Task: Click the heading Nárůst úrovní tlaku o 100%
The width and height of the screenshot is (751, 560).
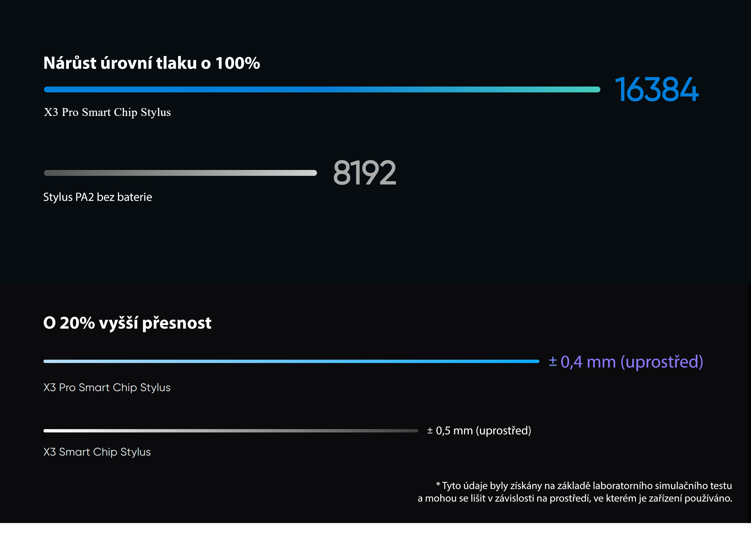Action: tap(151, 63)
